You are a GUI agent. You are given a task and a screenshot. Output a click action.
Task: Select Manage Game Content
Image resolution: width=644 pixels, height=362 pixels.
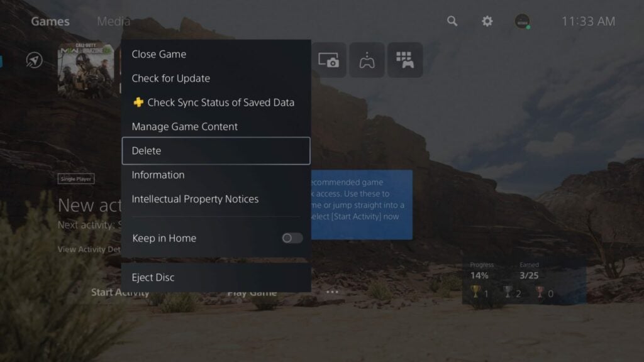(x=184, y=126)
